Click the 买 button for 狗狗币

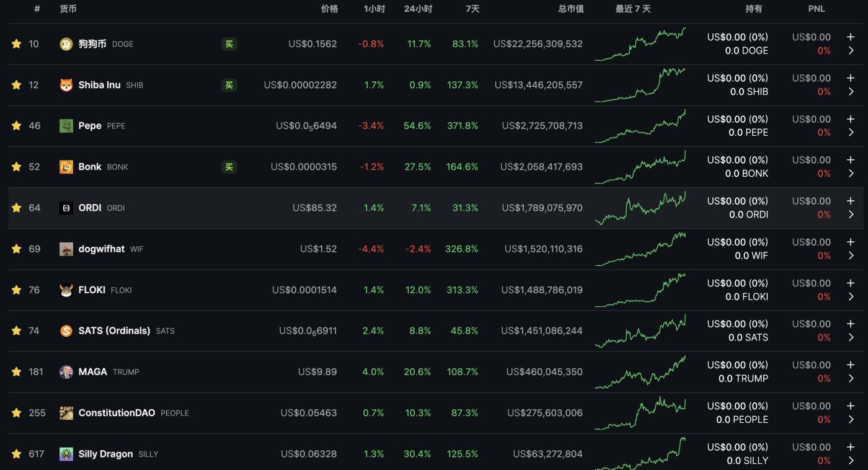[x=229, y=44]
